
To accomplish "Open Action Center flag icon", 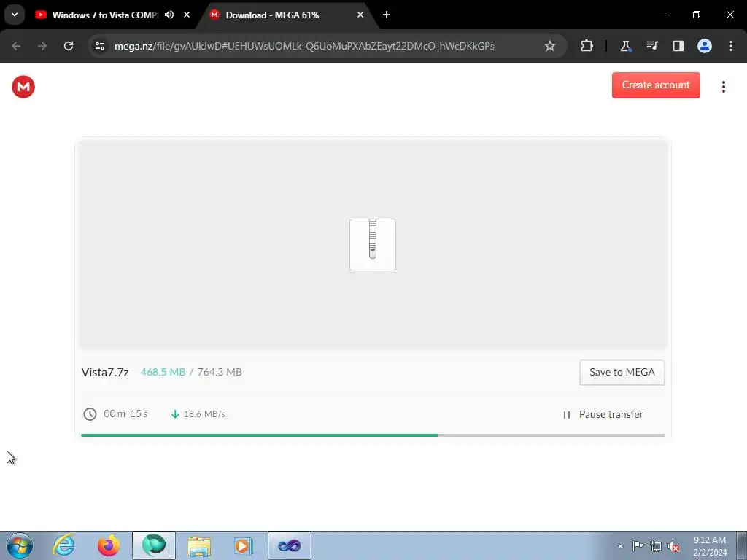I will click(638, 546).
